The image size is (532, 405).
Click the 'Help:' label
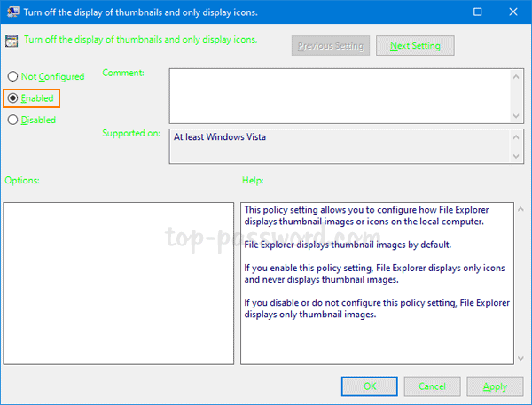[253, 180]
